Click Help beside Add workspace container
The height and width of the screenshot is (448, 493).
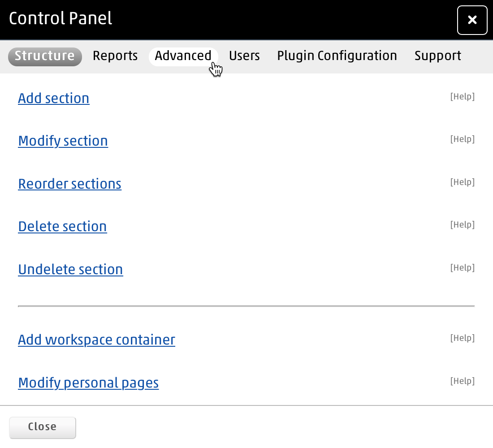click(x=462, y=338)
